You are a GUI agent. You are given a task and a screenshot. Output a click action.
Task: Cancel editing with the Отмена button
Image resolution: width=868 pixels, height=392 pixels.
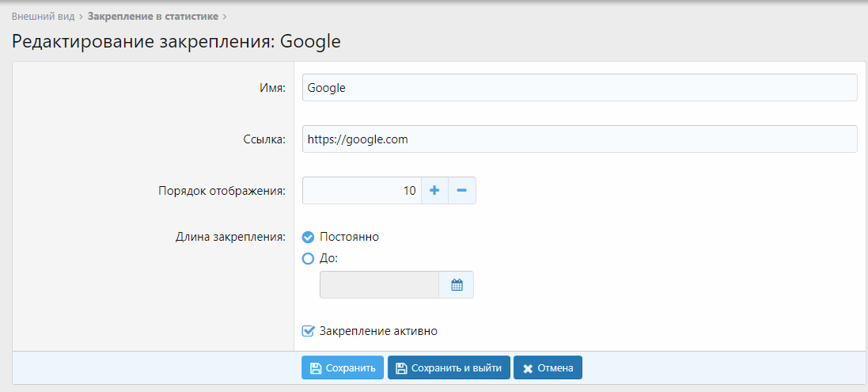pos(548,368)
